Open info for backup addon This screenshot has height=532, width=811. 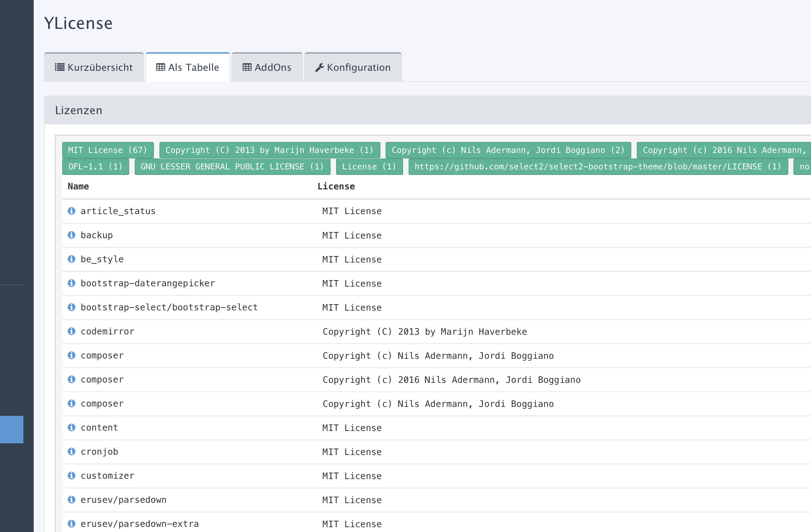click(x=71, y=235)
